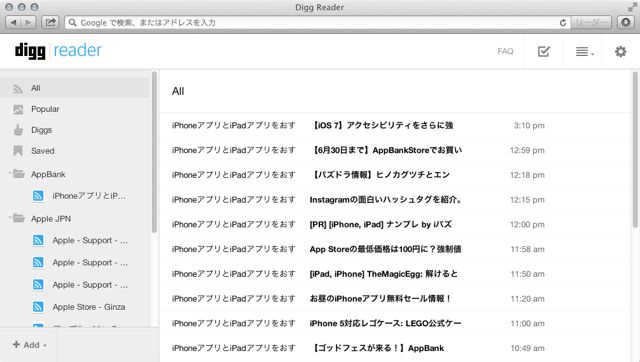Click the 3:10 pm timestamp
640x362 pixels.
pos(529,125)
